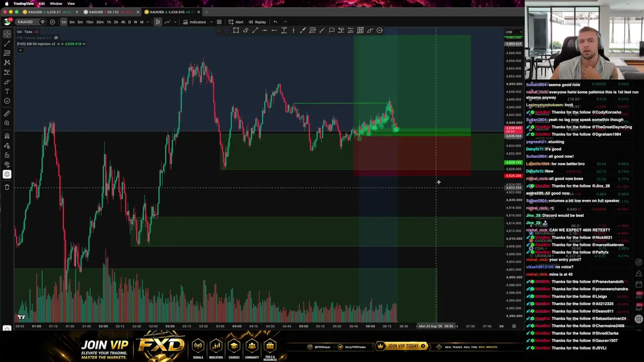Select the callout tool in favorites toolbar
The width and height of the screenshot is (644, 362).
click(x=332, y=30)
